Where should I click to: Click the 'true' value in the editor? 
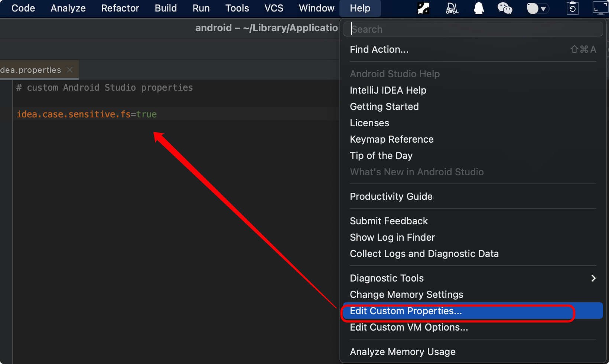[x=147, y=114]
